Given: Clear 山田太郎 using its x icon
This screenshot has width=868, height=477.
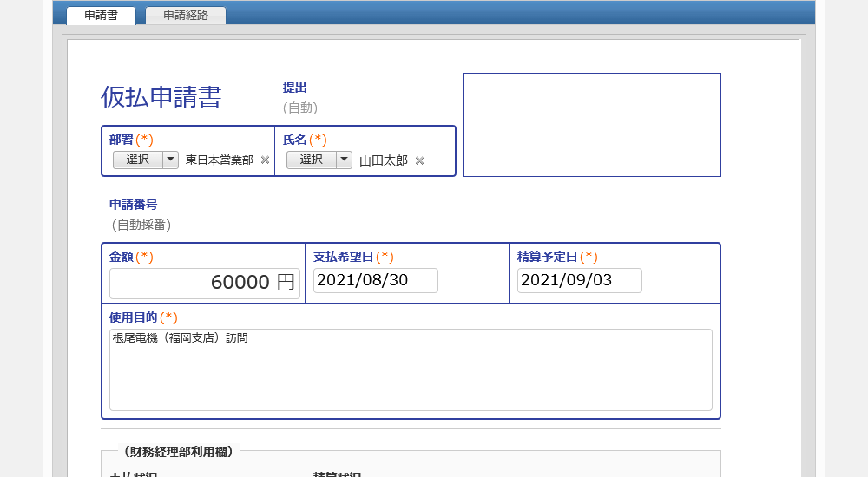Looking at the screenshot, I should tap(419, 160).
